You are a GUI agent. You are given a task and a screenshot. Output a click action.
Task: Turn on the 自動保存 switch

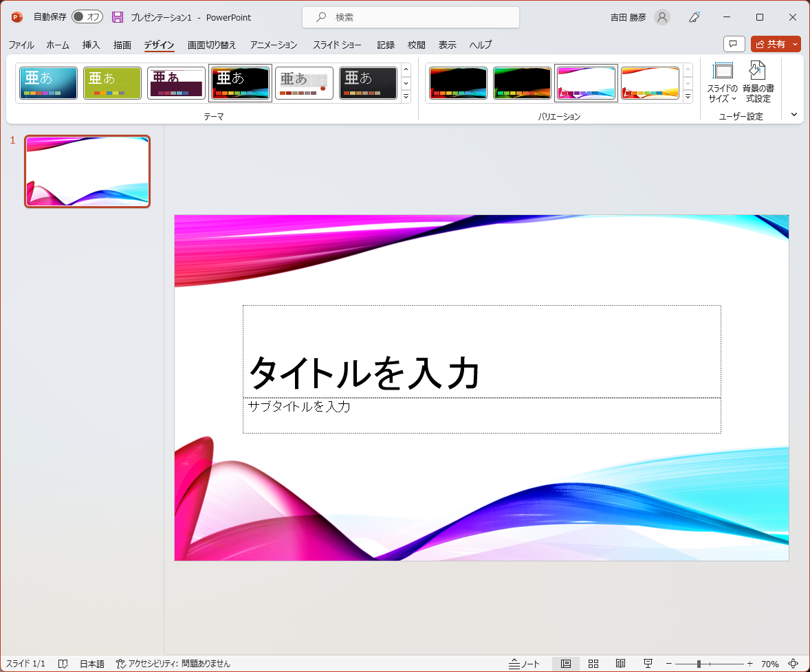point(87,17)
